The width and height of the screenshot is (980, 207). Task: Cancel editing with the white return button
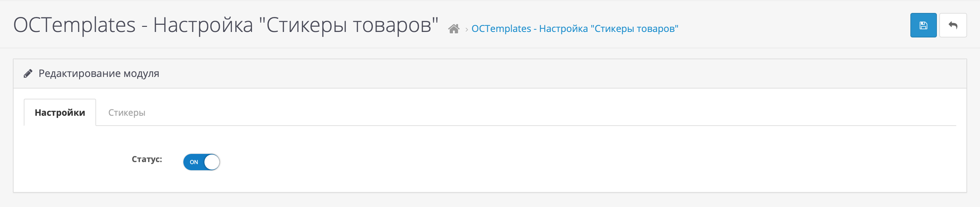(952, 25)
